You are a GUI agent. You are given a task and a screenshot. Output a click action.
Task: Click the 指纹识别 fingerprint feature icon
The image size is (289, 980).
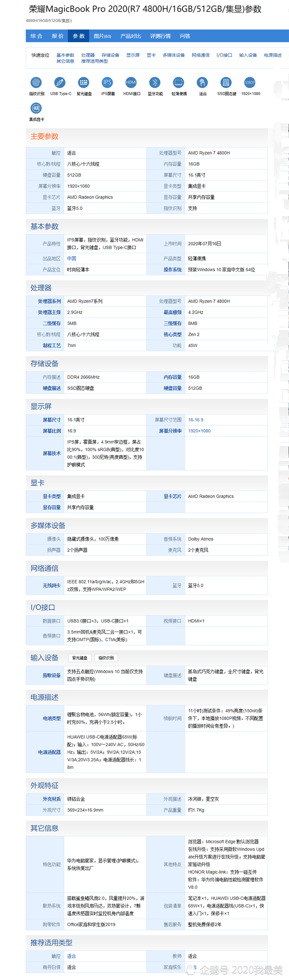[x=36, y=82]
